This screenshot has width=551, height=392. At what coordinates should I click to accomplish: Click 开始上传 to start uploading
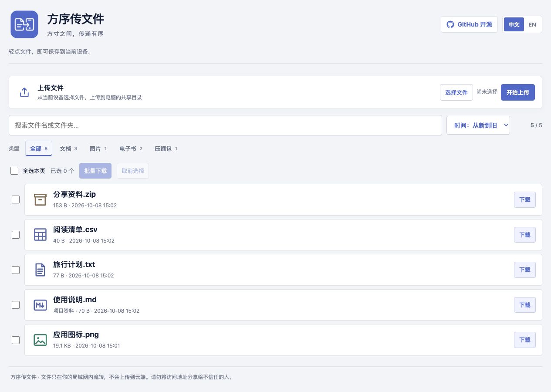pyautogui.click(x=518, y=92)
